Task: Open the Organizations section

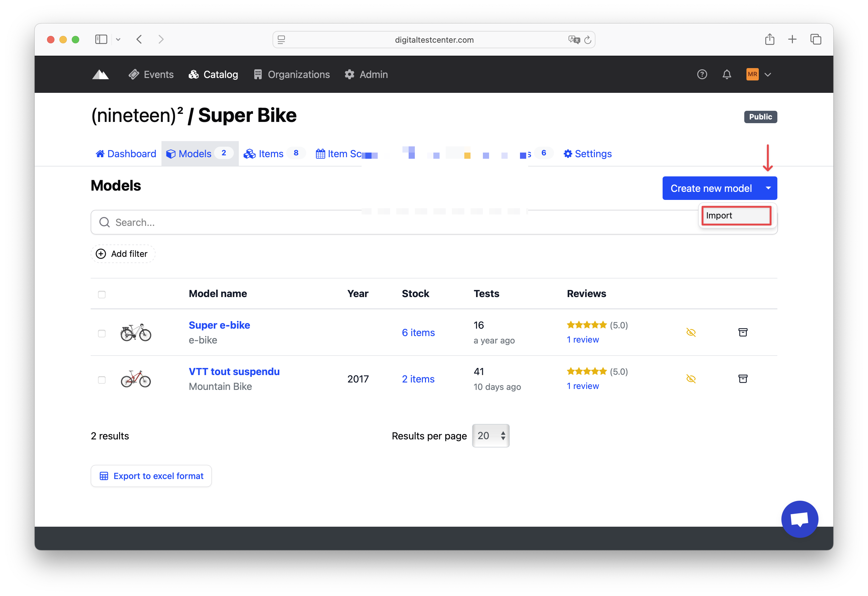Action: [298, 74]
